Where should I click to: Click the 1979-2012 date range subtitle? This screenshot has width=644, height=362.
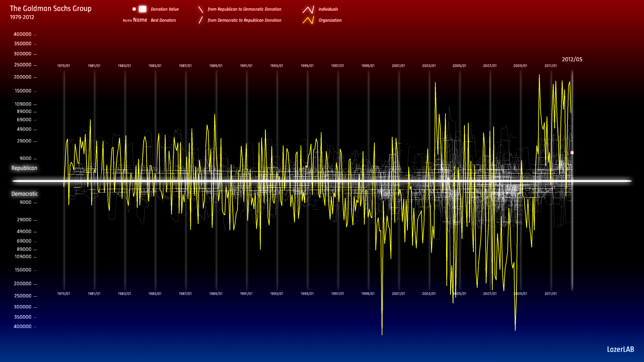(x=22, y=17)
